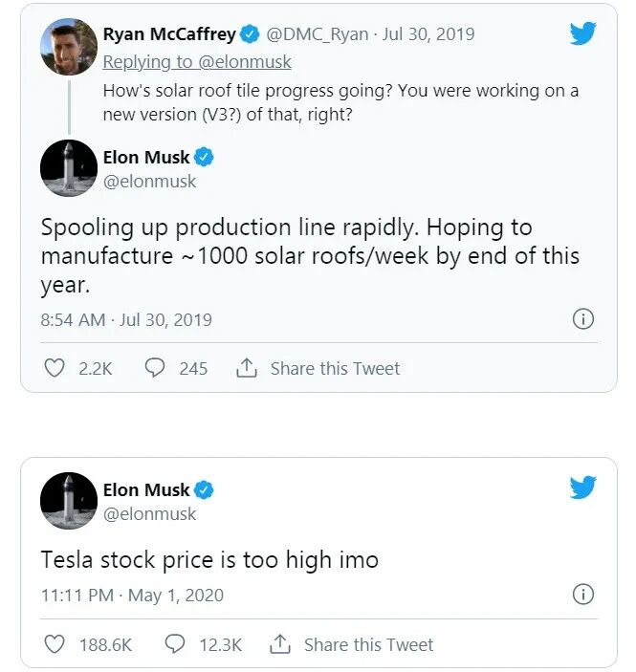Click the 8:54 AM · Jul 30, 2019 timestamp
Image resolution: width=636 pixels, height=672 pixels.
(126, 319)
